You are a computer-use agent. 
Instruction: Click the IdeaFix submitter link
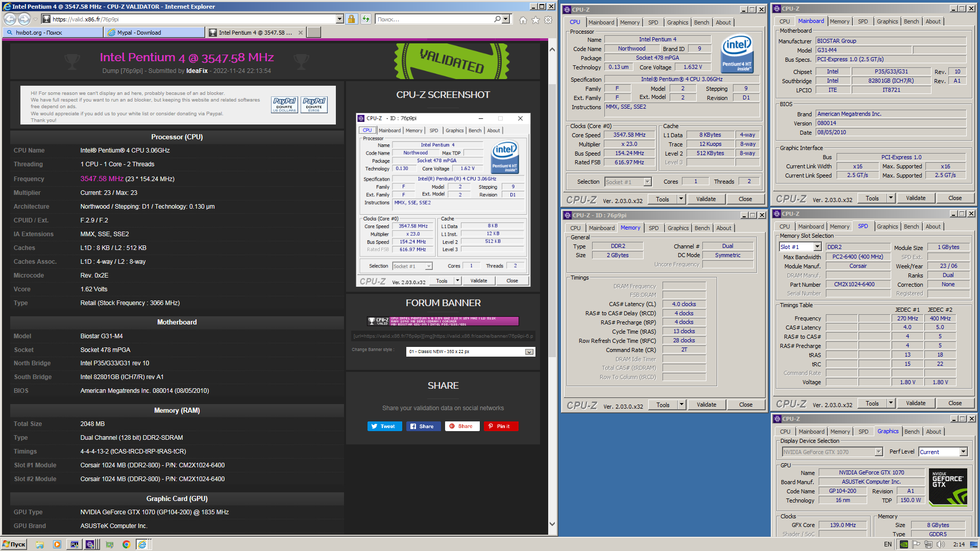coord(197,71)
